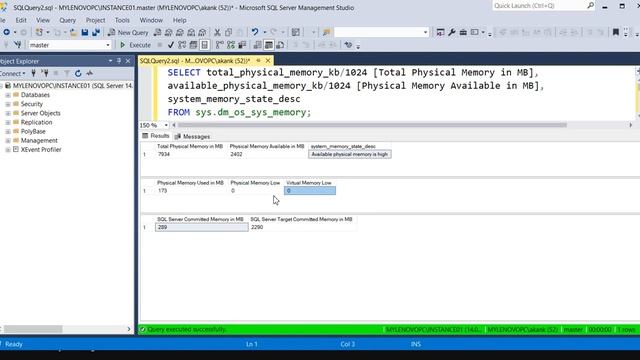Select Results to Text icon
The height and width of the screenshot is (360, 640).
tap(257, 45)
